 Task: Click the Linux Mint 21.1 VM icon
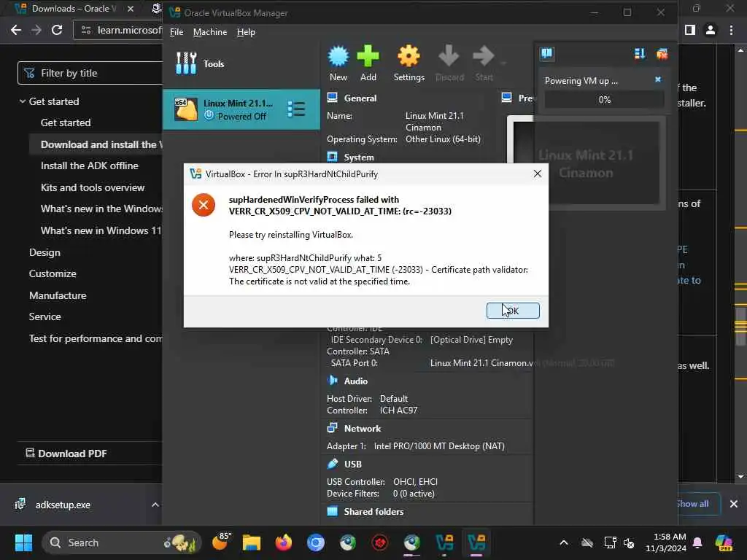186,109
